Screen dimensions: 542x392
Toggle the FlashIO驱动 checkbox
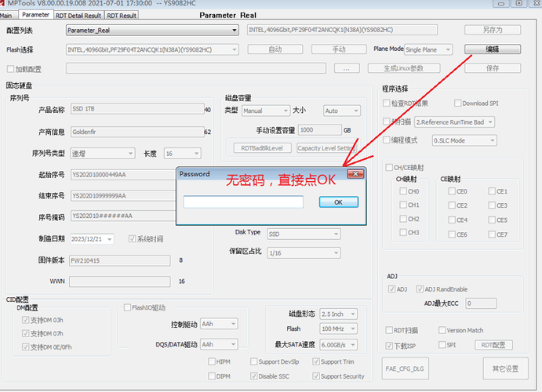click(127, 307)
